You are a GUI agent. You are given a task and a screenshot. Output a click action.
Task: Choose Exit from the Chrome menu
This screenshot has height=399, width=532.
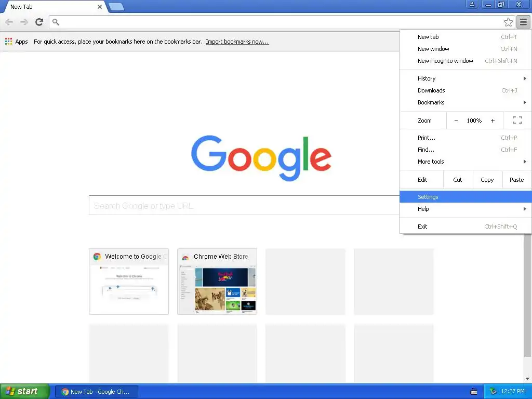465,227
